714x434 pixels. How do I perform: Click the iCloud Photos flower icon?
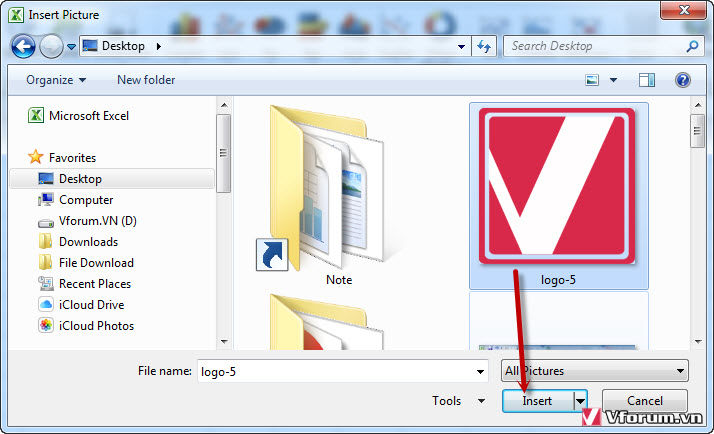(x=46, y=325)
